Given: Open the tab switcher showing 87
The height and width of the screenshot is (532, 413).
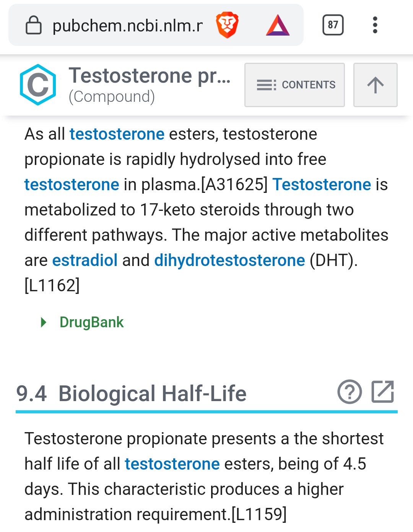Looking at the screenshot, I should pos(333,25).
